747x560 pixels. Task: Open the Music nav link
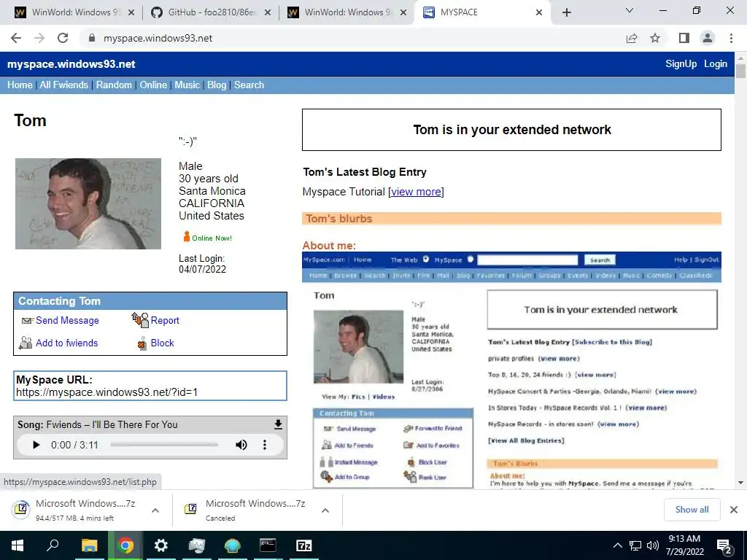point(187,85)
